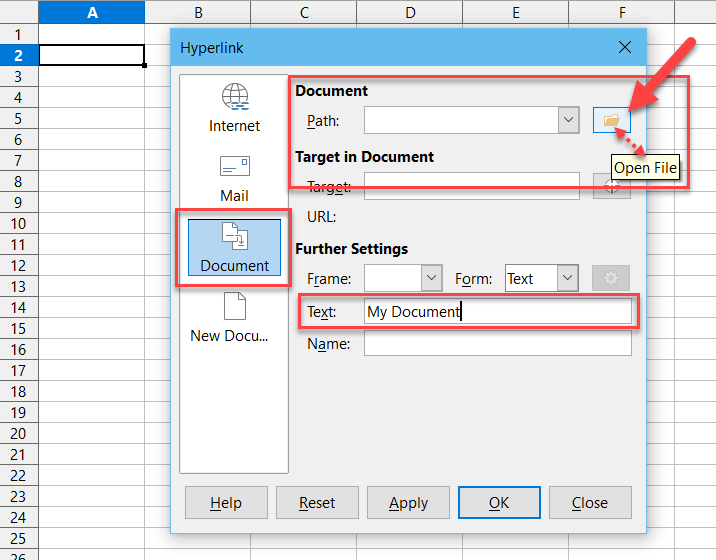Select row 14 header

point(19,307)
